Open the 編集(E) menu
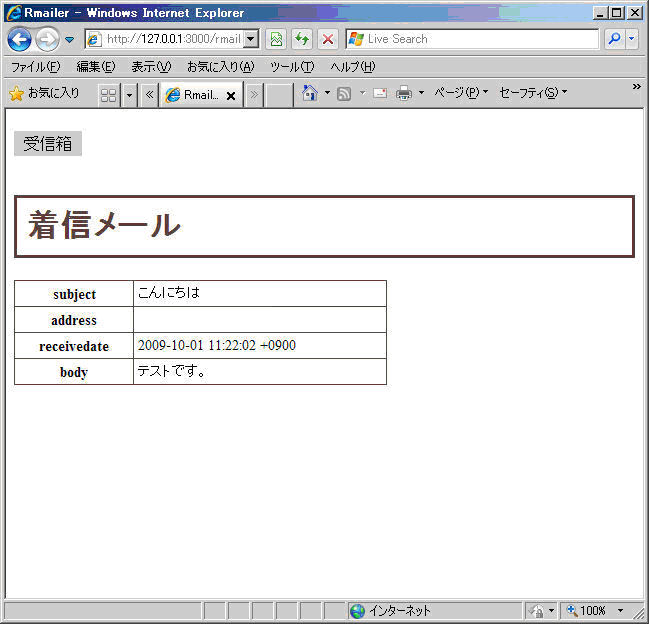Image resolution: width=649 pixels, height=624 pixels. 96,67
